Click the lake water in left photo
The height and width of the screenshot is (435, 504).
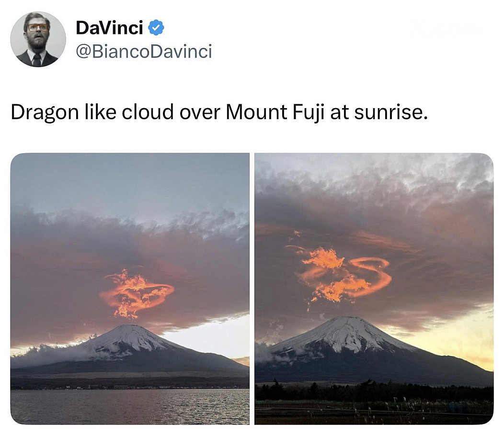click(x=130, y=407)
